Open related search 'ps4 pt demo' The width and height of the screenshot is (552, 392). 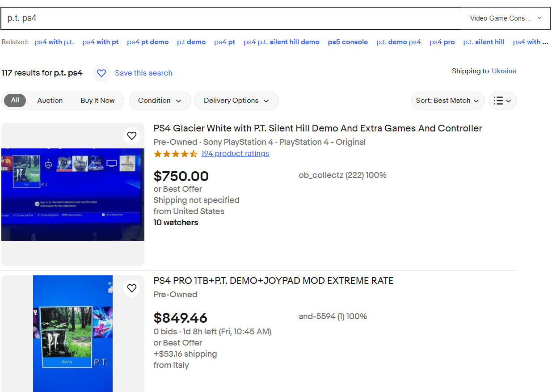(x=147, y=42)
